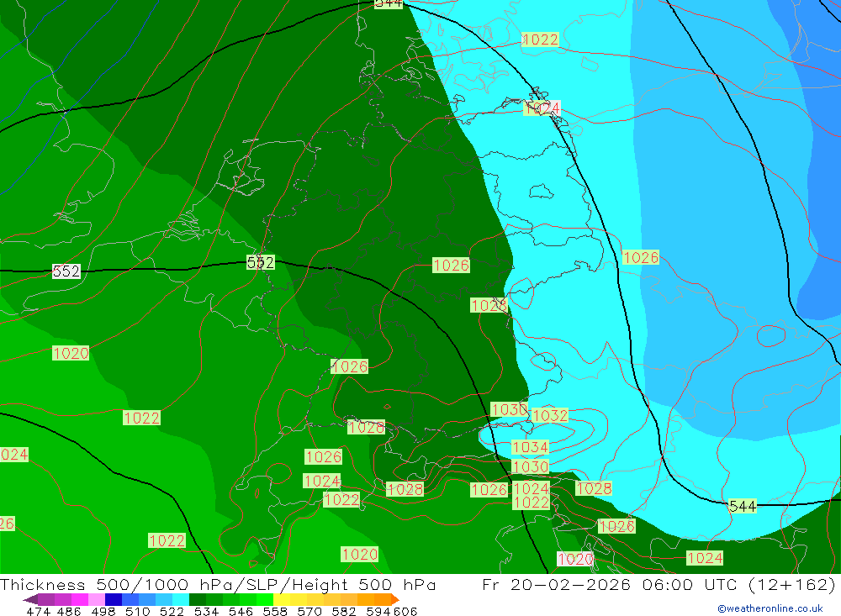
Task: Click the 544 height label over cyan area
Action: pos(743,506)
